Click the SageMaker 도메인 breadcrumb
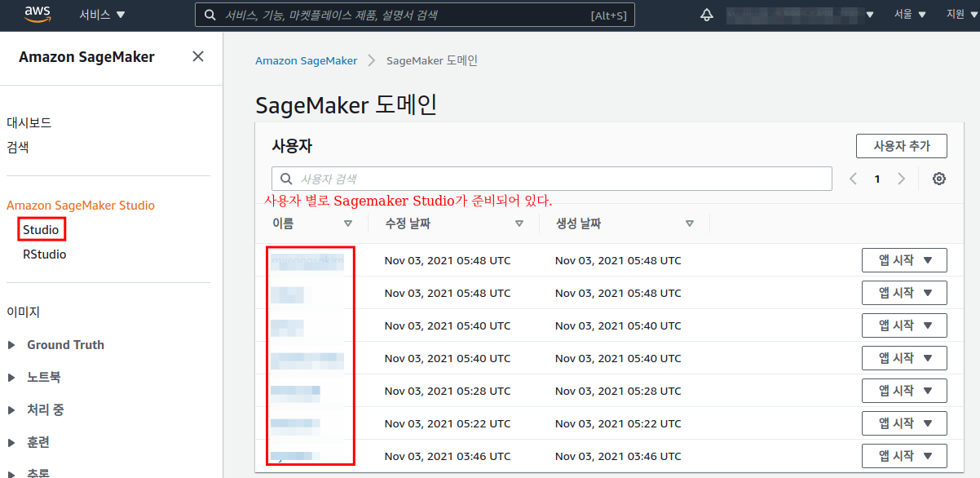The height and width of the screenshot is (478, 980). click(432, 61)
